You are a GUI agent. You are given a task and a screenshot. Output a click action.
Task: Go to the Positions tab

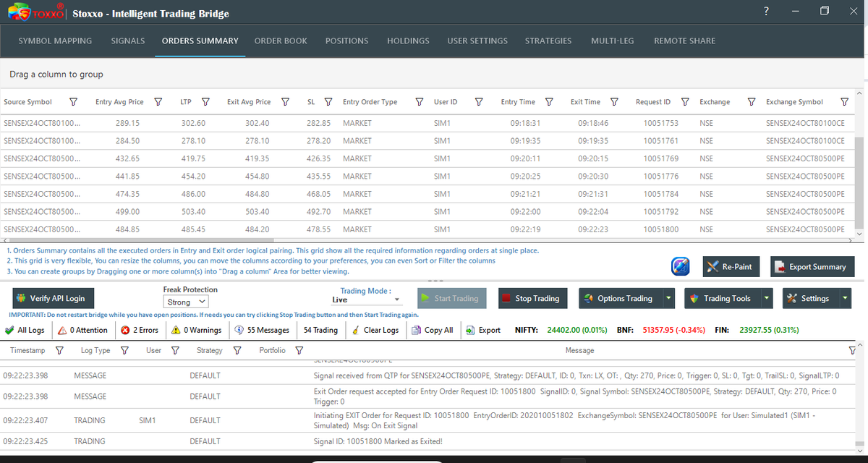pyautogui.click(x=346, y=41)
